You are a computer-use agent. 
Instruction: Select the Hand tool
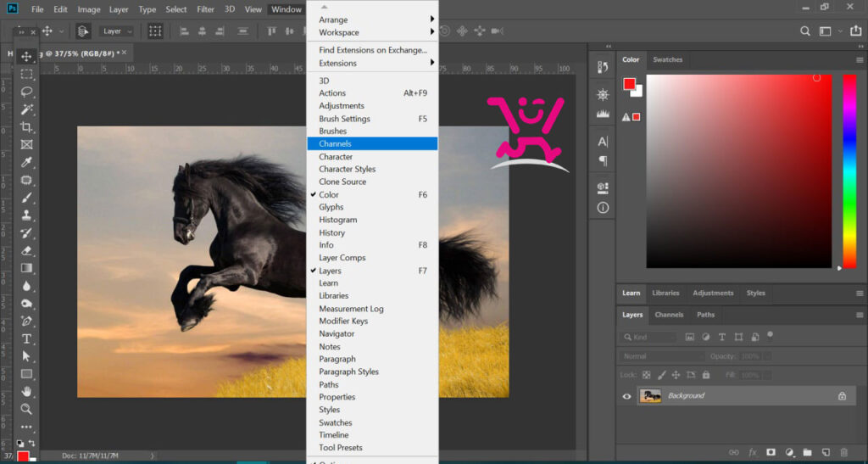pos(26,391)
